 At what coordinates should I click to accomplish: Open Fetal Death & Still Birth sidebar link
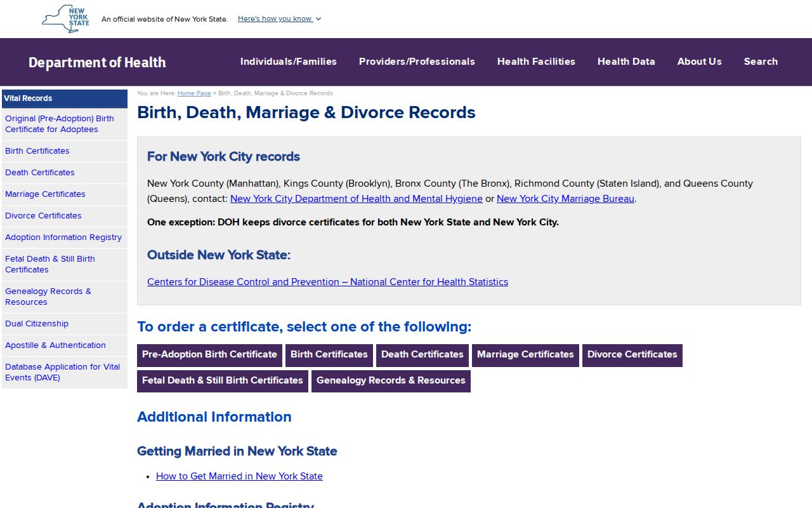pyautogui.click(x=65, y=264)
